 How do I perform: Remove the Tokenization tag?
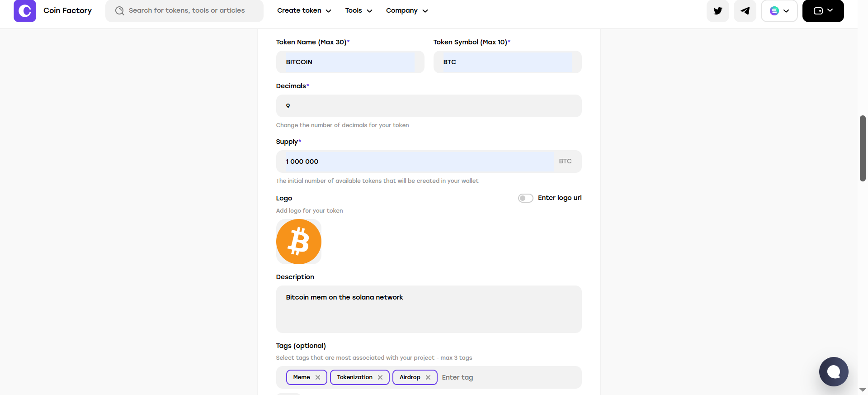380,377
